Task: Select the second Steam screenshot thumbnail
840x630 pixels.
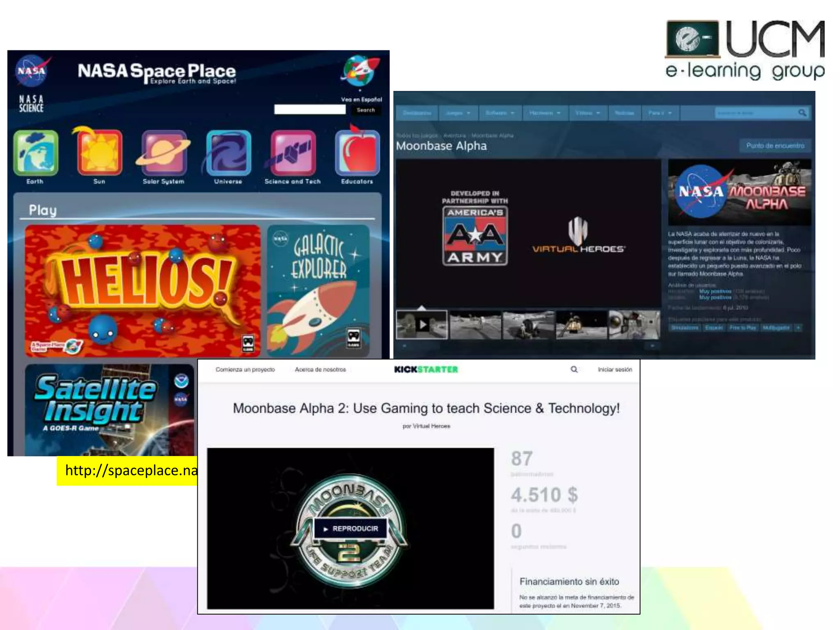Action: [x=475, y=324]
